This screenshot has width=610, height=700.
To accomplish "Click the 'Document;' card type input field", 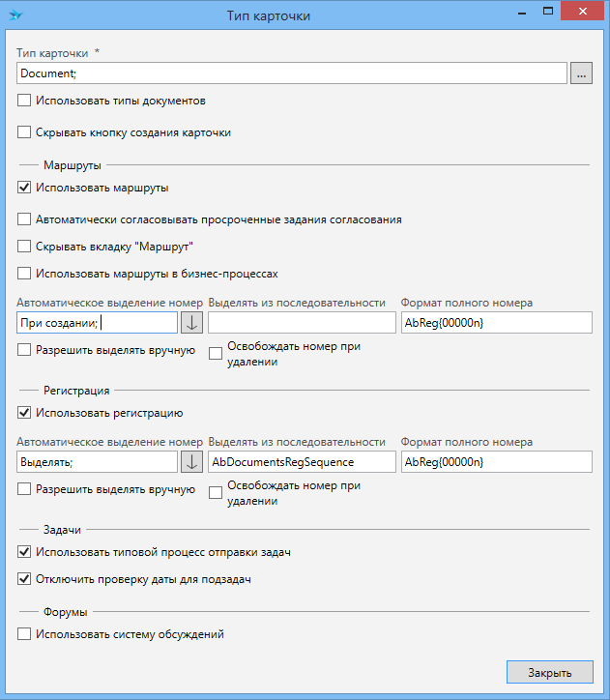I will (290, 73).
